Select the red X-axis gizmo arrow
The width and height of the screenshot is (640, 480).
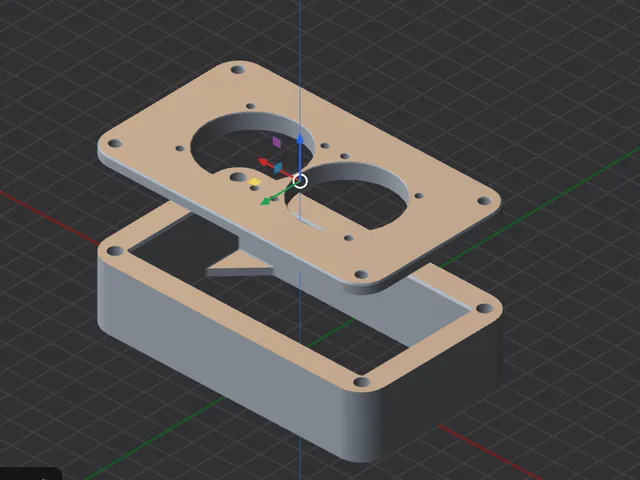(x=263, y=162)
